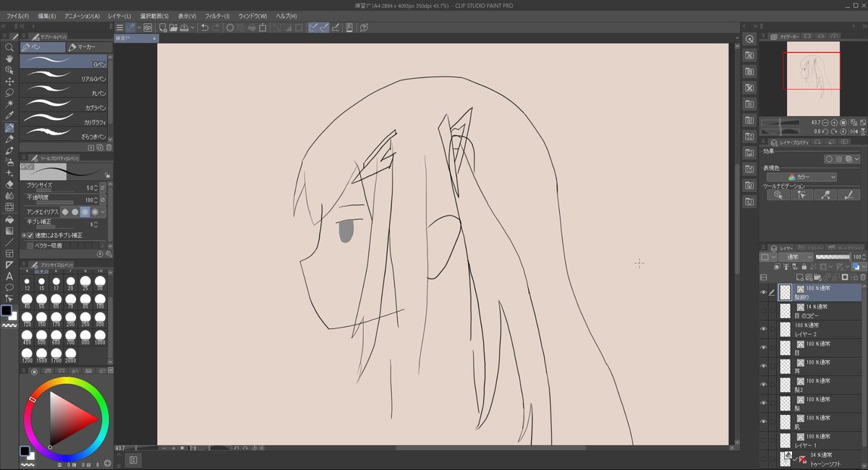
Task: Open the effect options dropdown in Layer Property
Action: coord(857,159)
